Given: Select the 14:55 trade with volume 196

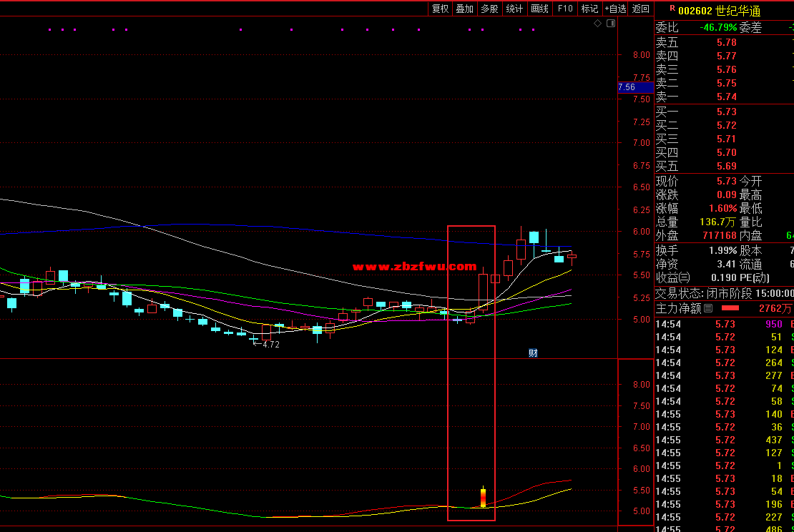Looking at the screenshot, I should [x=725, y=505].
